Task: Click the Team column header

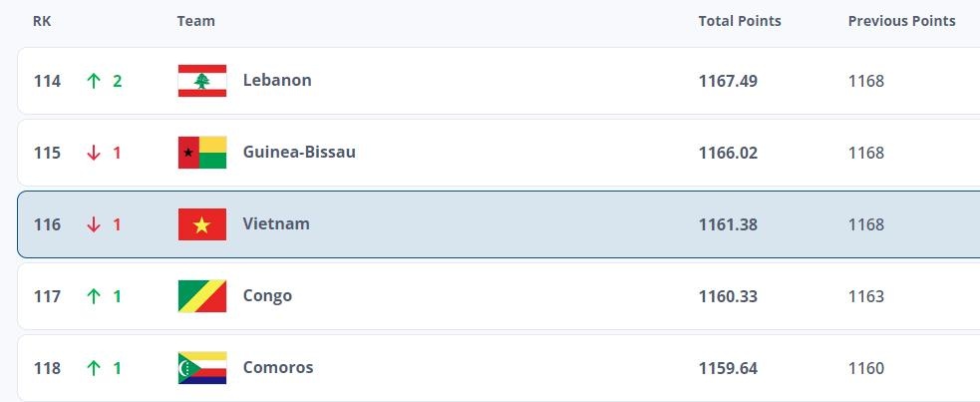Action: [195, 21]
